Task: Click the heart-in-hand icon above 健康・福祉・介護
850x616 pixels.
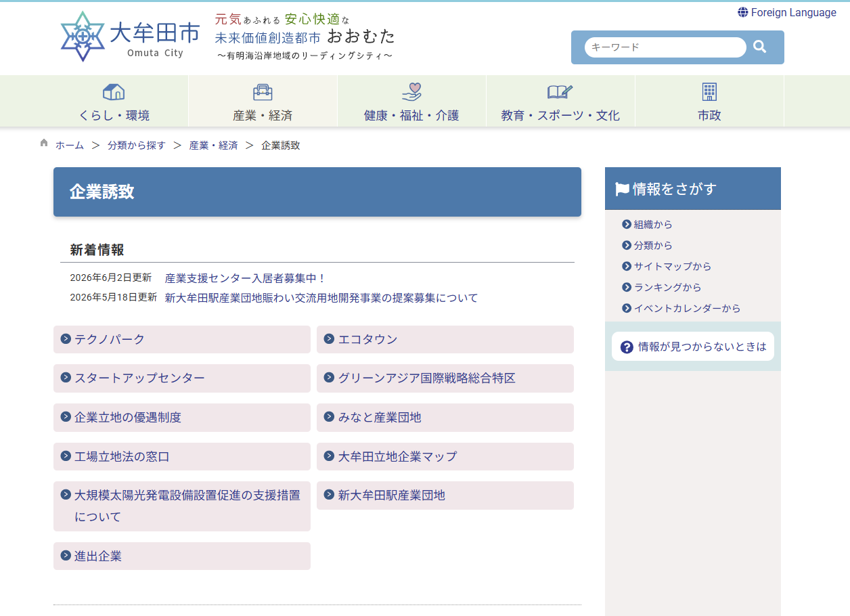Action: tap(411, 91)
